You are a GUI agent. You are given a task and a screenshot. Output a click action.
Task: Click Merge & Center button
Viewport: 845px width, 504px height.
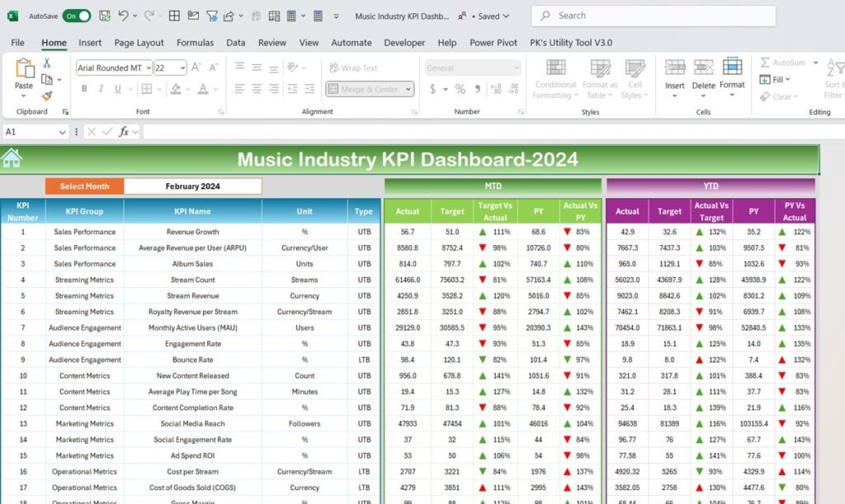click(x=364, y=89)
